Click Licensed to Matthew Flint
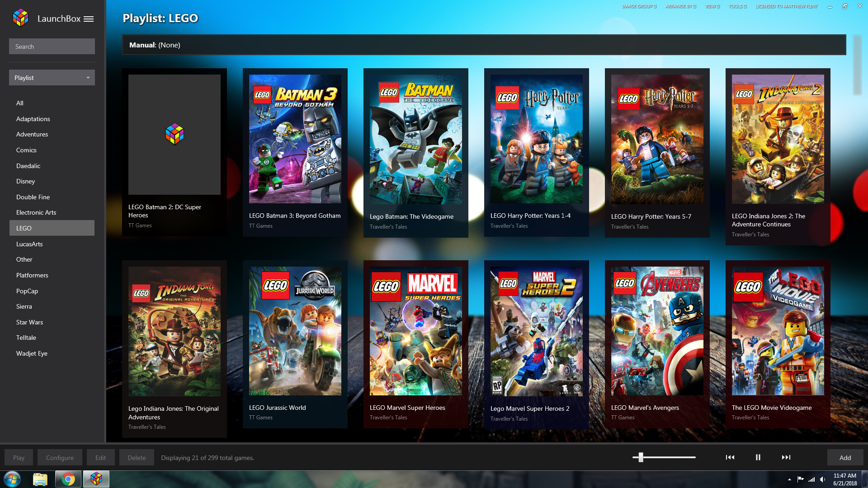Screen dimensions: 868x488 787,6
